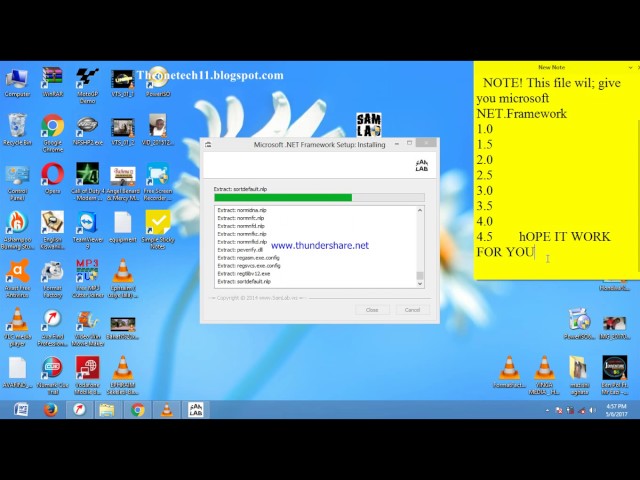Open the Computer desktop icon
The height and width of the screenshot is (480, 640).
tap(17, 83)
